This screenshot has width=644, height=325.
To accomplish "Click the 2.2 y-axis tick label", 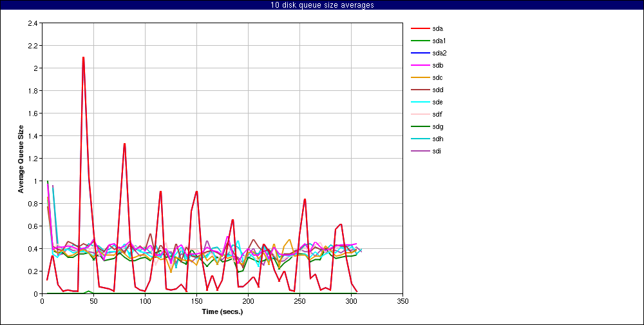I will point(33,46).
